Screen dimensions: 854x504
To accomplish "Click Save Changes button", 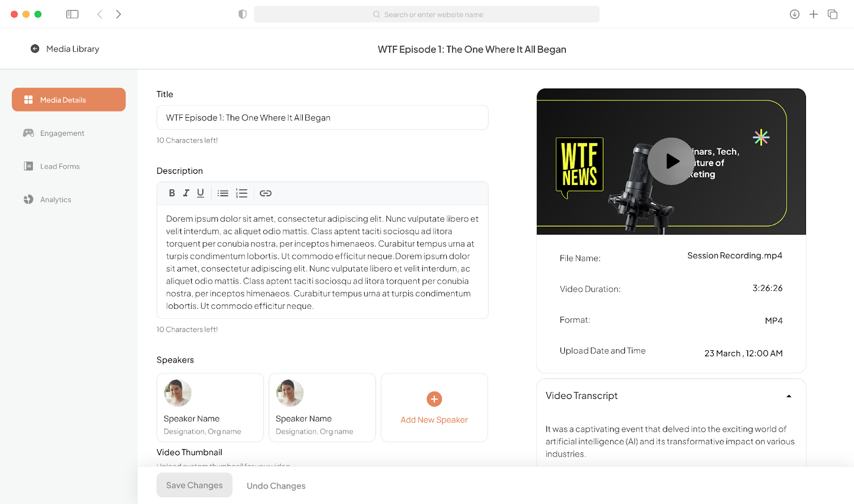I will click(194, 485).
